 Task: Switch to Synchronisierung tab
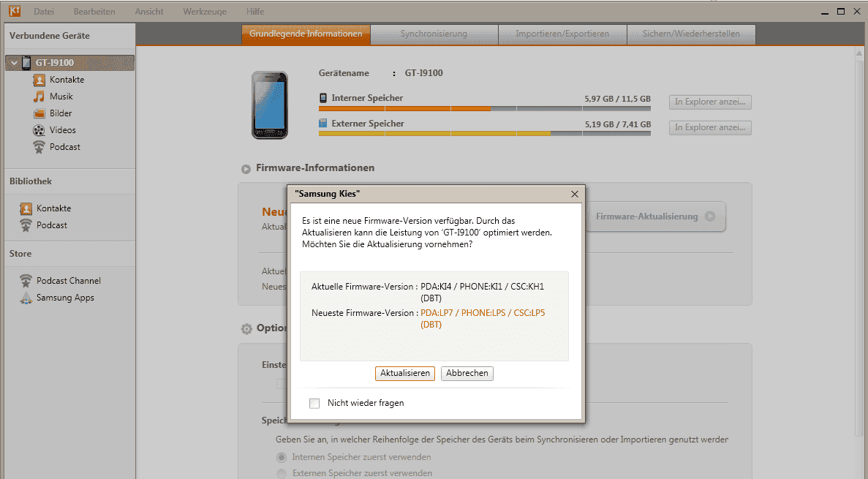434,34
